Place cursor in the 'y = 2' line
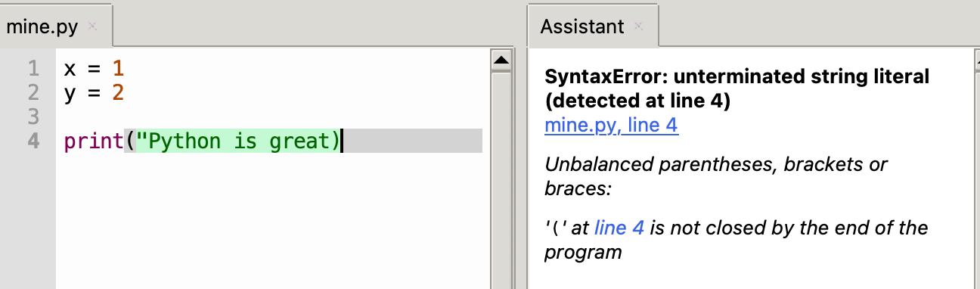 tap(94, 93)
